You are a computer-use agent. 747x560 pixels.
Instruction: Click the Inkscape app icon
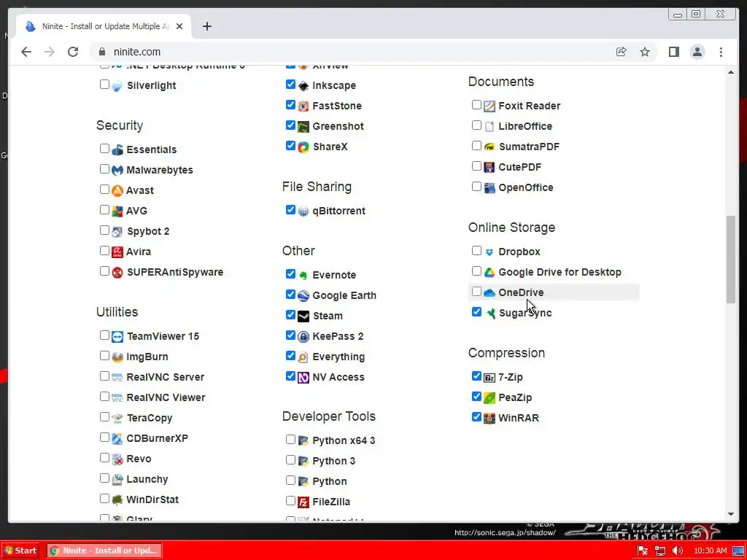[303, 86]
